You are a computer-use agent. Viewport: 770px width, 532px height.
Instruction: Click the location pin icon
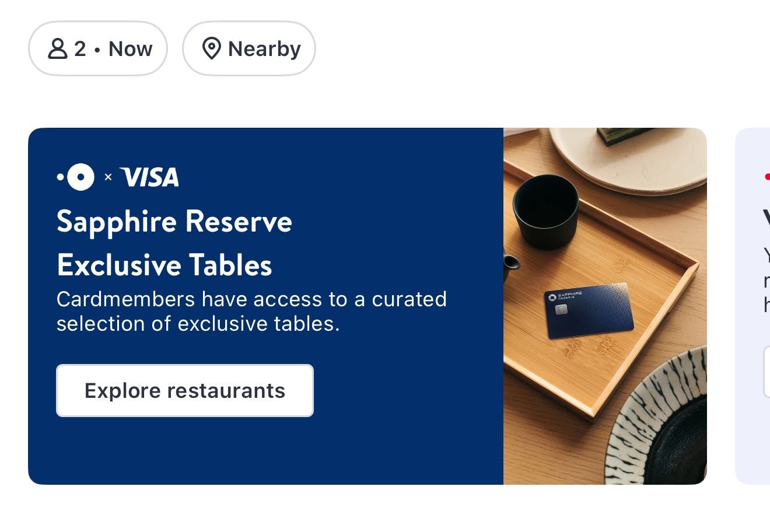click(x=211, y=49)
